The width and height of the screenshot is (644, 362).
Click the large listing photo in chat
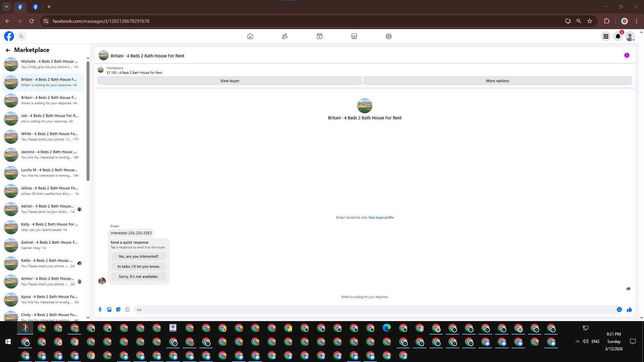pyautogui.click(x=365, y=106)
